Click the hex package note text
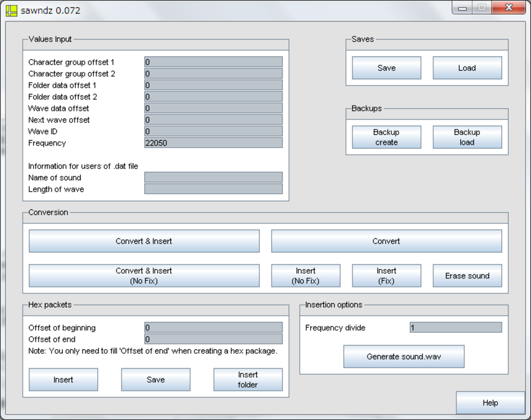Viewport: 531px width, 420px height. tap(153, 351)
